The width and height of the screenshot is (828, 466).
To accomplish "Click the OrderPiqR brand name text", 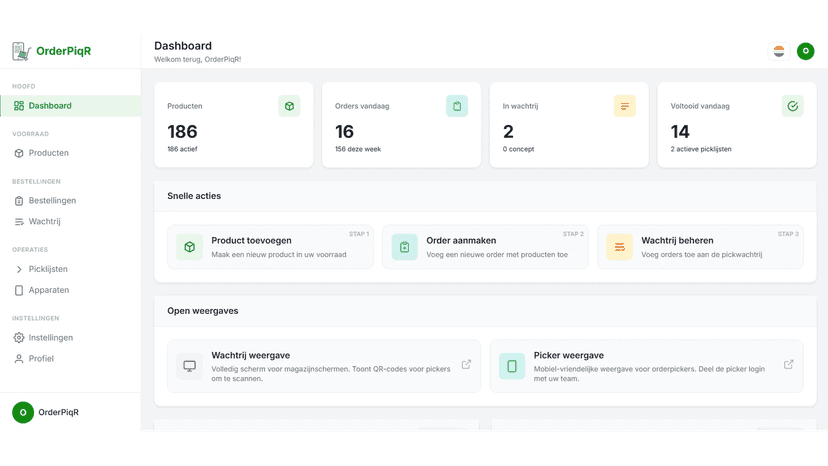I will [63, 51].
